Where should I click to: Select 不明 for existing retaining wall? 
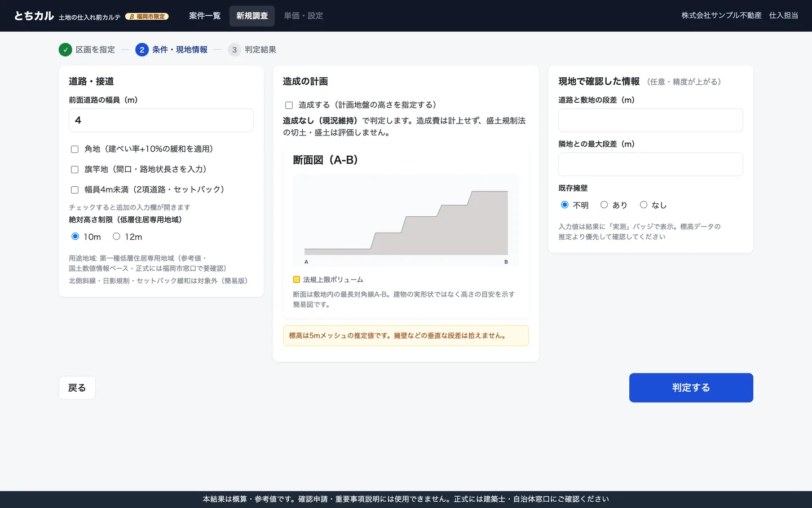[564, 205]
